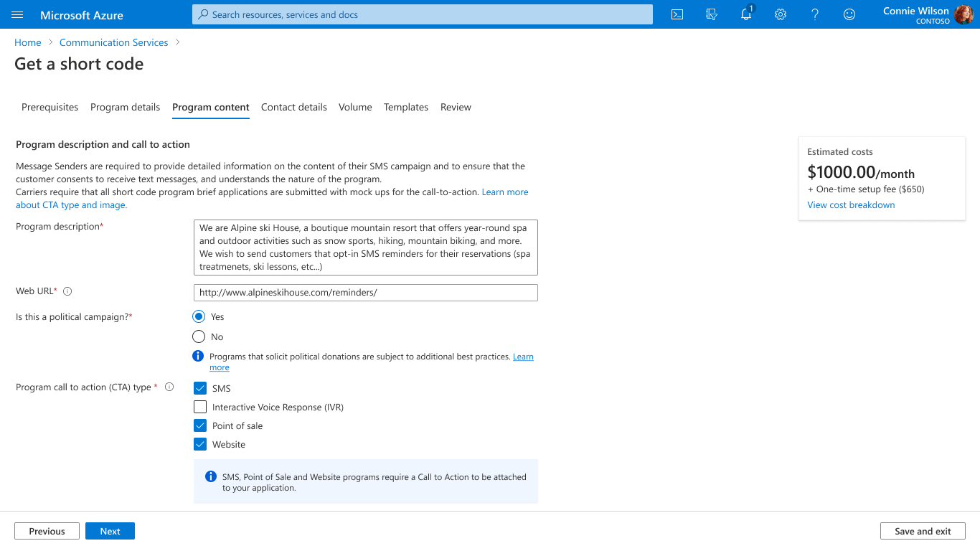
Task: Open the portal settings gear
Action: point(781,14)
